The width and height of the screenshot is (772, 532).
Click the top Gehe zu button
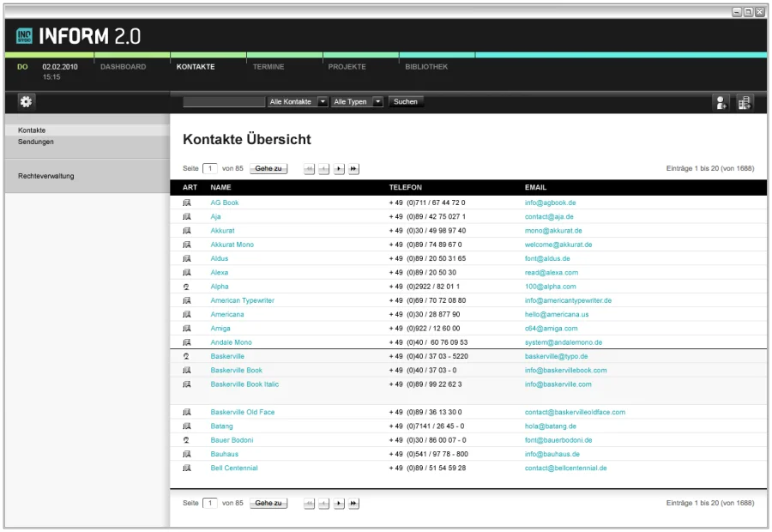click(268, 169)
